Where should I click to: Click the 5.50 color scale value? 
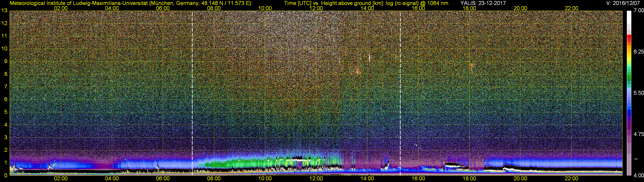[x=638, y=93]
